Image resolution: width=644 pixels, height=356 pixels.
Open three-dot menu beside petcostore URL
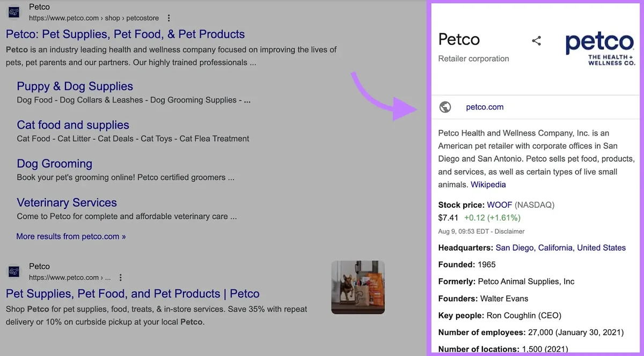click(169, 18)
